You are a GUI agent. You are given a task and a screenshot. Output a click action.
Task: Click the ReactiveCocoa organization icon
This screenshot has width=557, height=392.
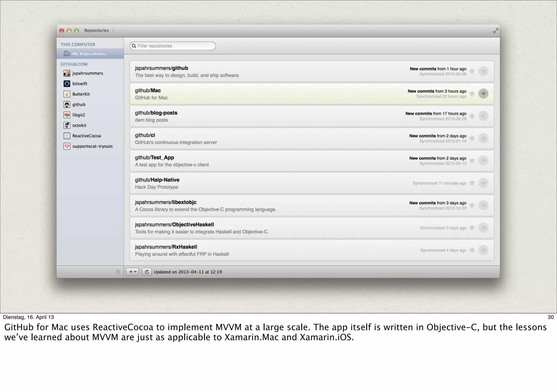coord(67,136)
